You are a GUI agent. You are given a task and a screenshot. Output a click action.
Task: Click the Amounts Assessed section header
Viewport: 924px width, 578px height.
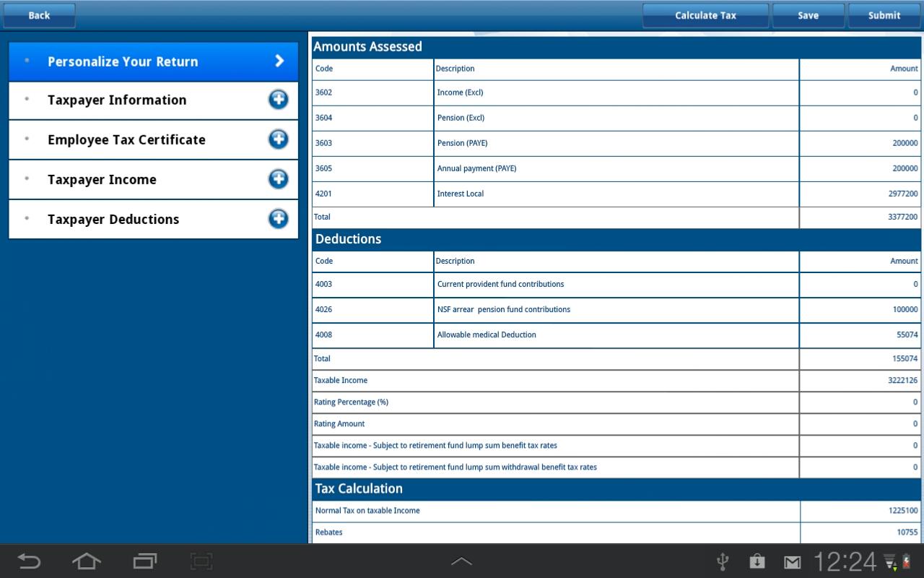(x=616, y=47)
